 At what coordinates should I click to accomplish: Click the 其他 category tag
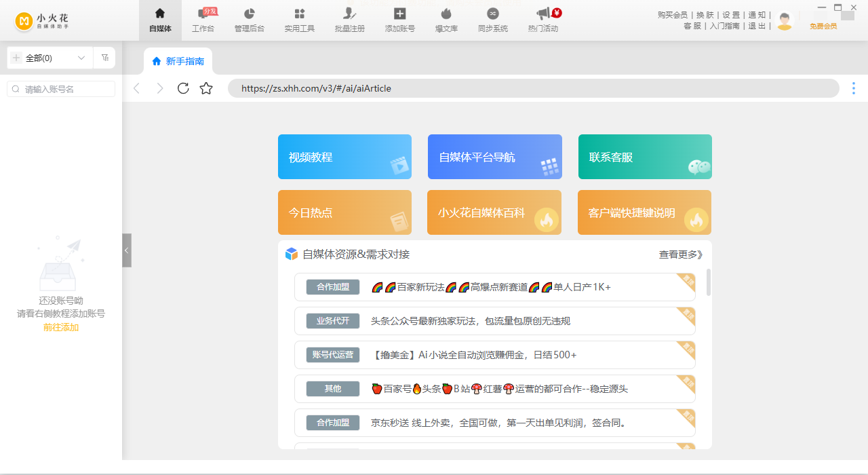tap(333, 389)
